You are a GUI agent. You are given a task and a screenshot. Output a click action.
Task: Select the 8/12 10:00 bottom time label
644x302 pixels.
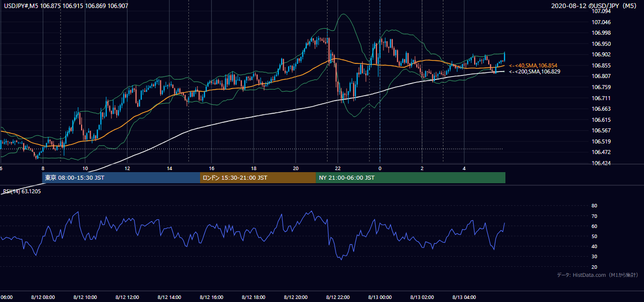pos(85,297)
